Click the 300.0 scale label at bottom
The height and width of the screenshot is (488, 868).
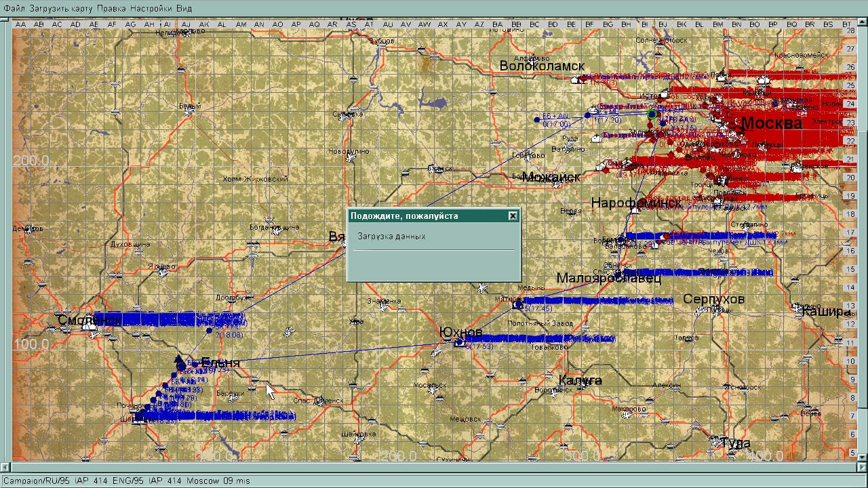[583, 456]
